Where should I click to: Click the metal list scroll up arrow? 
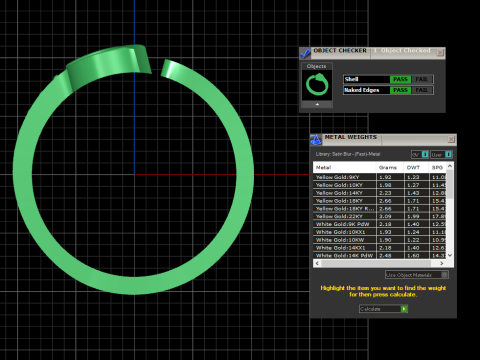coord(450,166)
